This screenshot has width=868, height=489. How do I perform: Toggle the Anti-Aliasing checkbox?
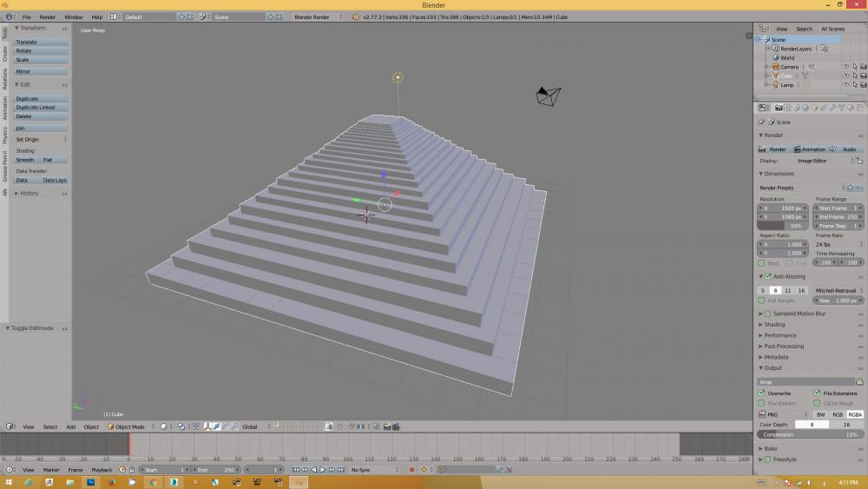(x=768, y=276)
